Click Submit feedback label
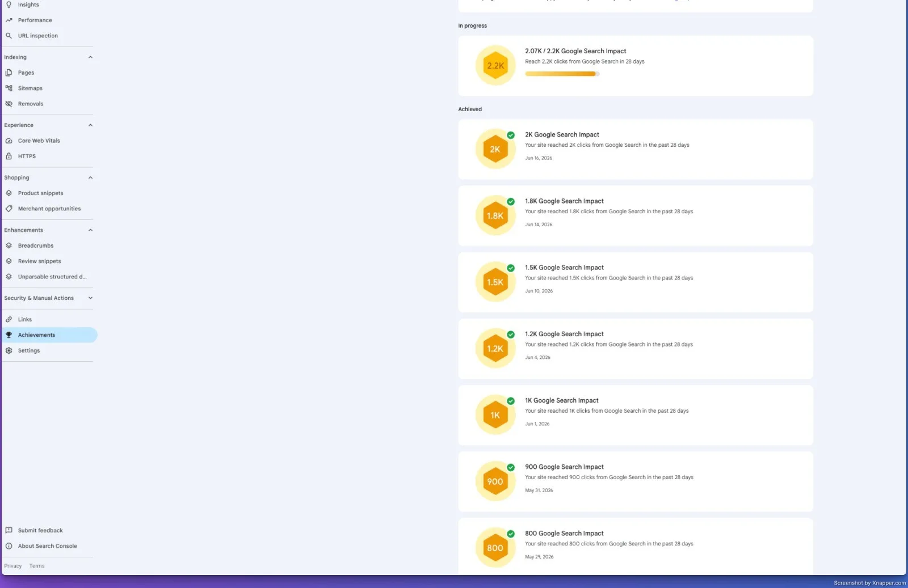This screenshot has height=588, width=908. [x=40, y=531]
